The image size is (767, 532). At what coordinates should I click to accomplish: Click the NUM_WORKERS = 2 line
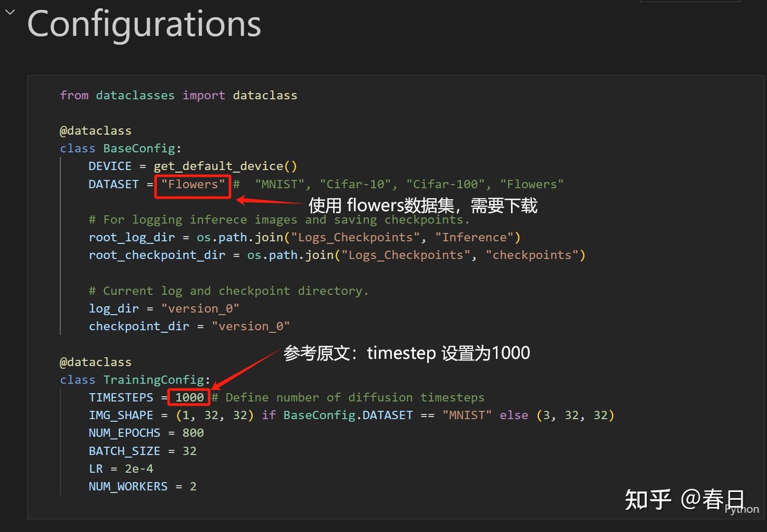[x=142, y=486]
